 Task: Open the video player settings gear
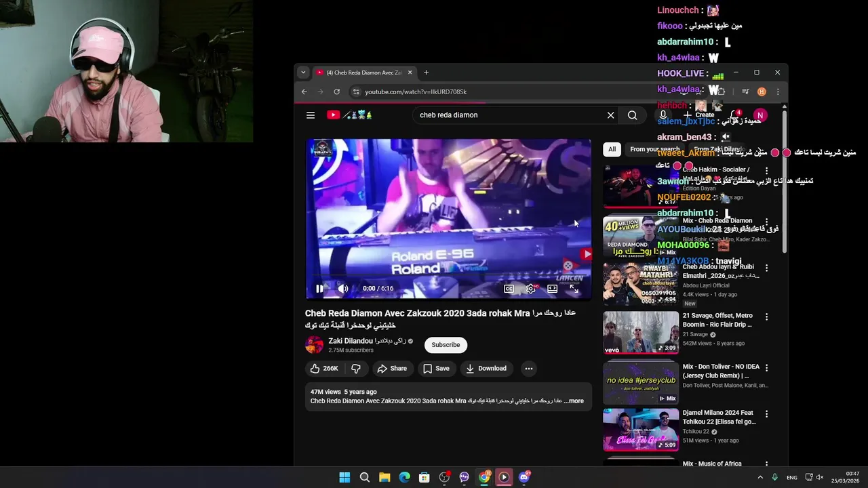coord(531,289)
